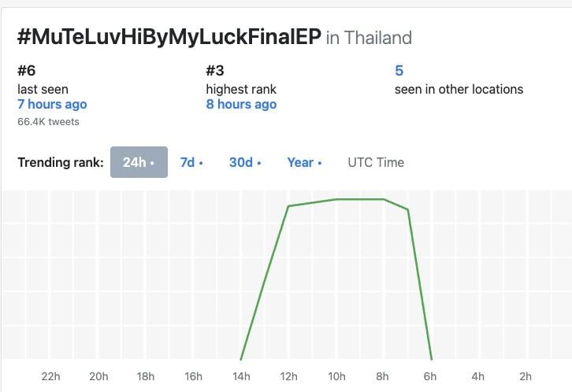
Task: Click the 2h axis label
Action: tap(526, 376)
